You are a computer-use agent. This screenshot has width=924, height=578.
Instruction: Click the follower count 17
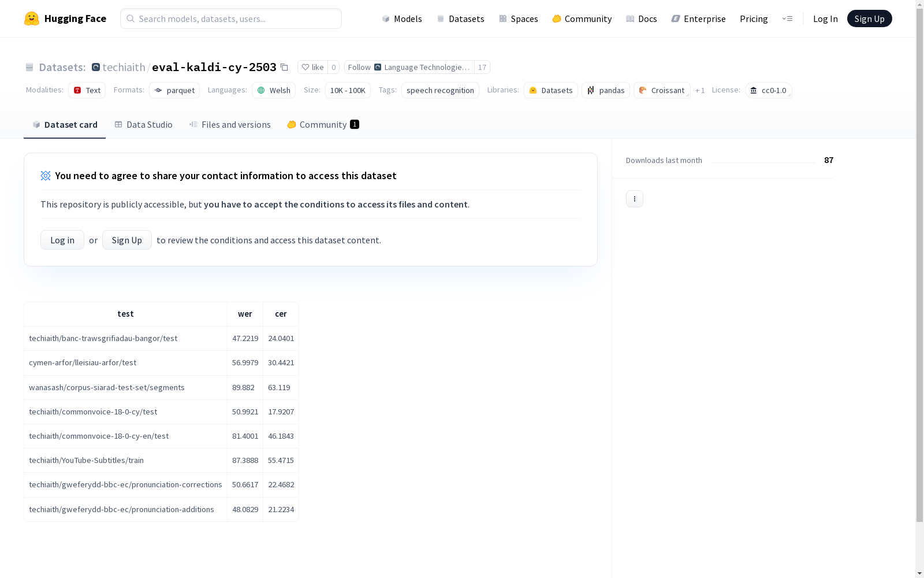click(482, 67)
